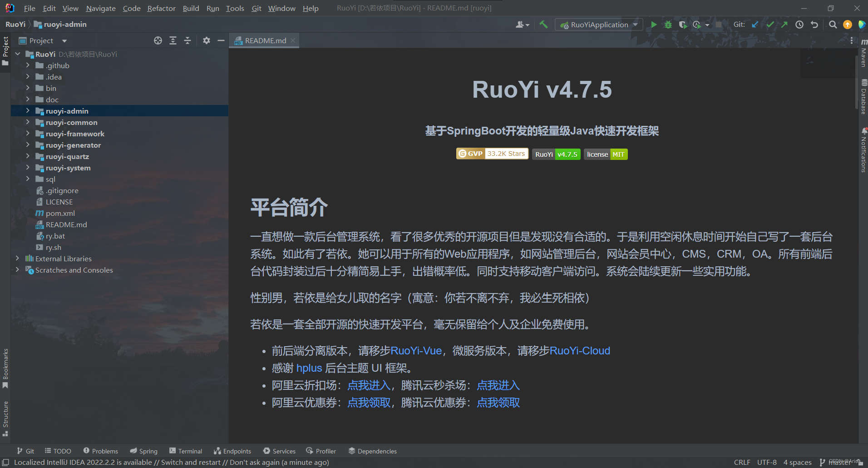Select the README.md editor tab
Image resolution: width=868 pixels, height=468 pixels.
coord(265,40)
